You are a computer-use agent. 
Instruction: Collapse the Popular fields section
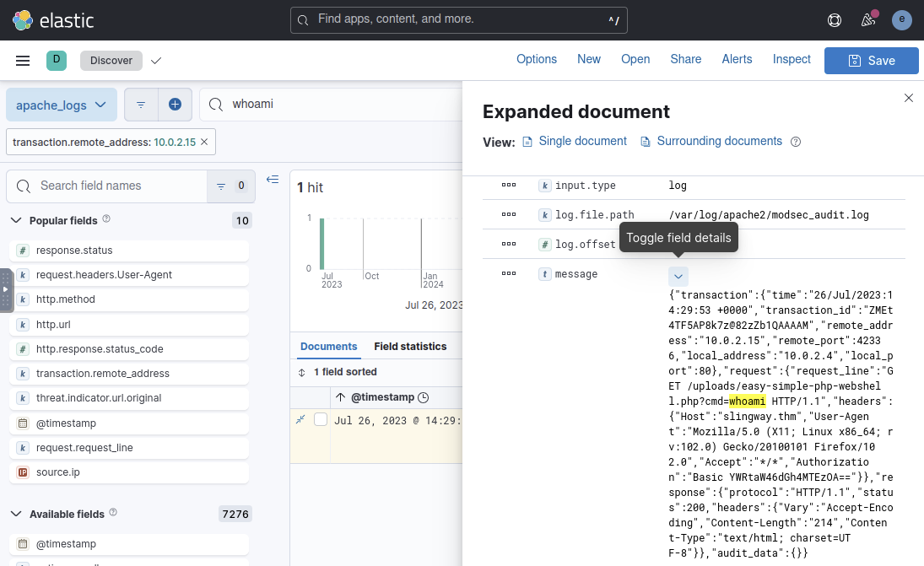(16, 220)
